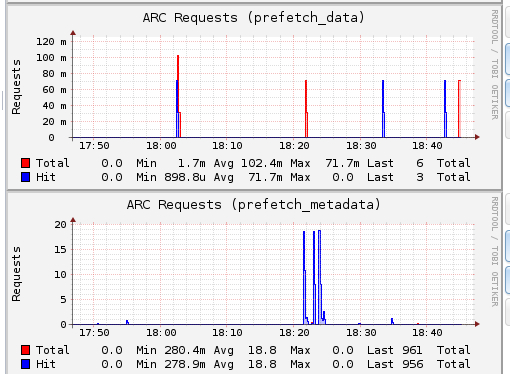Screen dimensions: 510x374
Task: Select the red Total swatch under prefetch_metadata
Action: tap(26, 350)
